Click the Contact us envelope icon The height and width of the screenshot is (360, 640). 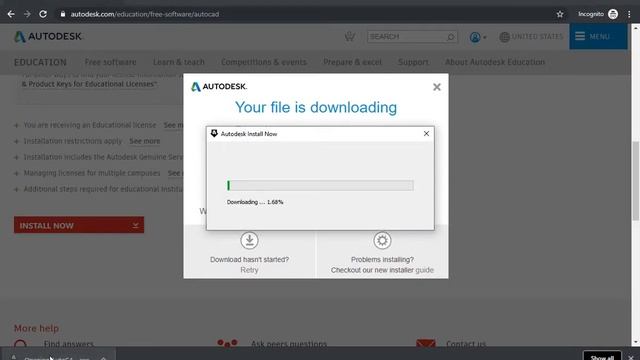tap(426, 343)
